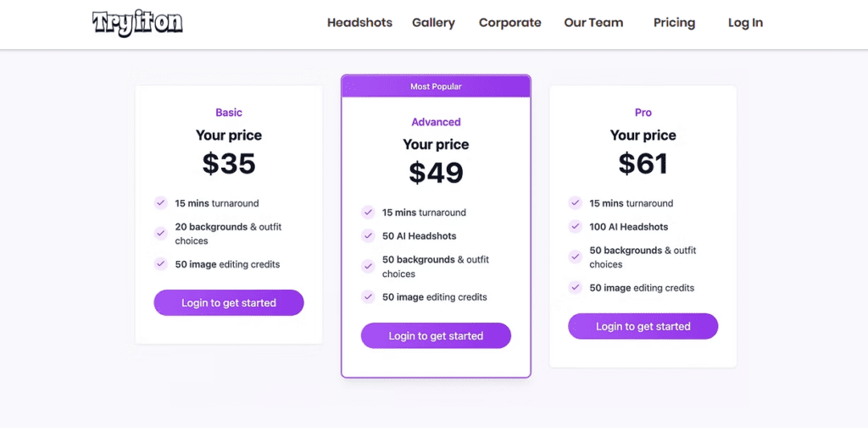
Task: Click checkmark beside Advanced 50 backgrounds feature
Action: click(x=368, y=266)
